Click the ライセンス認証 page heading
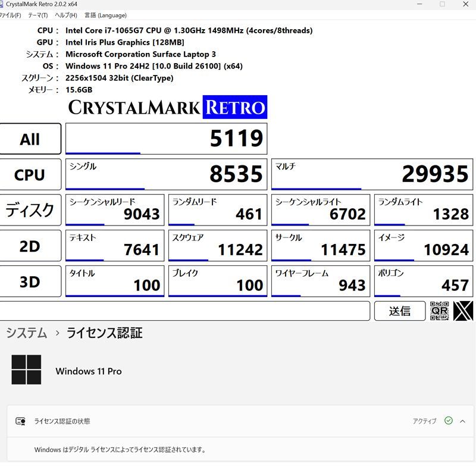 [x=105, y=333]
